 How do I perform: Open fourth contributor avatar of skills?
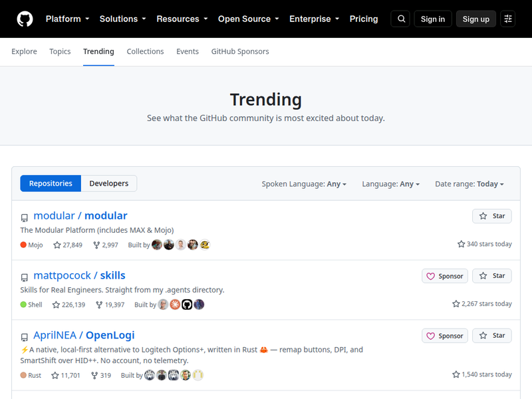(x=199, y=305)
